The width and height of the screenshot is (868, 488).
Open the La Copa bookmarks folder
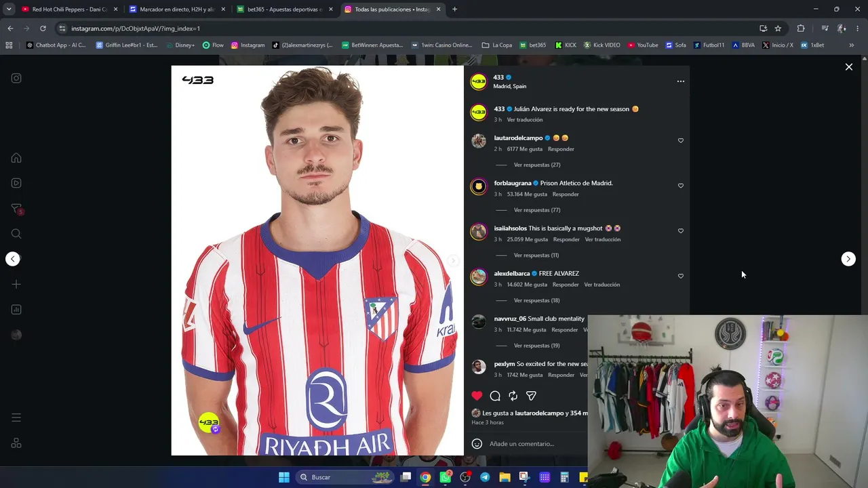coord(496,45)
